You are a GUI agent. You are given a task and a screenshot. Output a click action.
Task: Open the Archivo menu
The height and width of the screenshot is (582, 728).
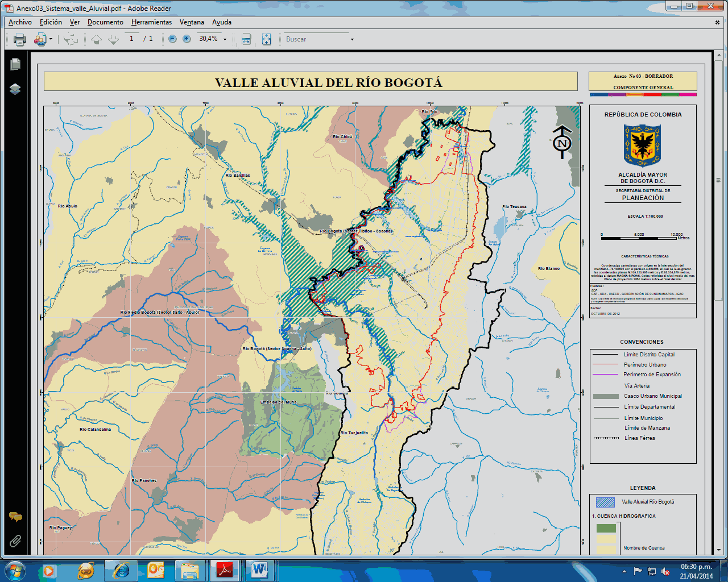[20, 22]
